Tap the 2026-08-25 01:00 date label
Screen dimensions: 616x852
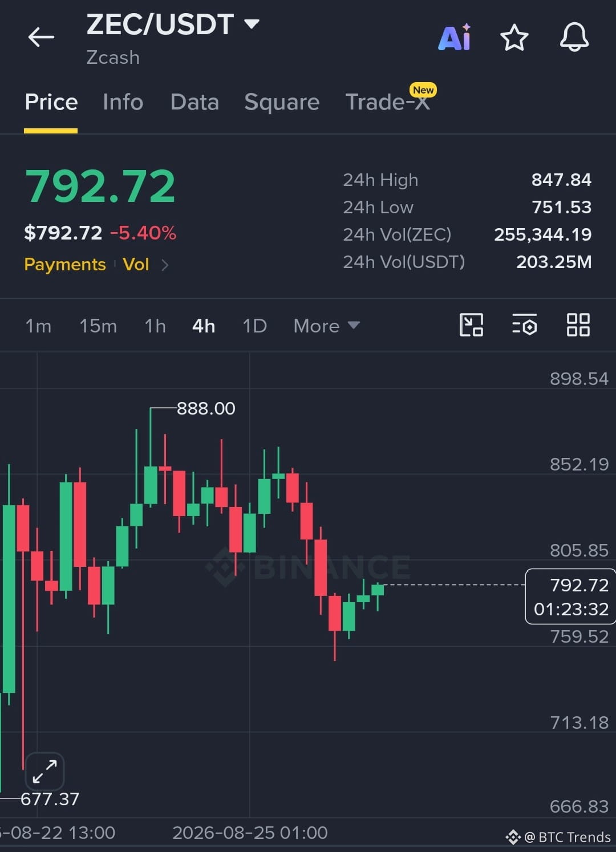[250, 833]
